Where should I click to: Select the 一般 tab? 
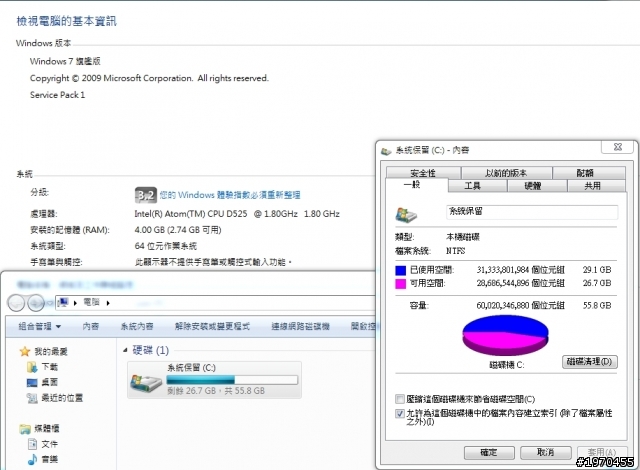pos(416,185)
